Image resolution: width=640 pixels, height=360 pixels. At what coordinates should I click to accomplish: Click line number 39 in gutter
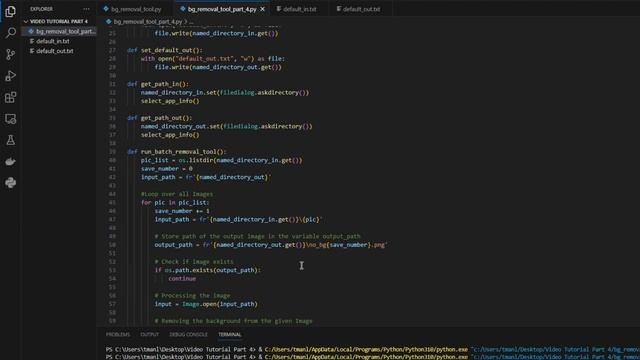112,152
